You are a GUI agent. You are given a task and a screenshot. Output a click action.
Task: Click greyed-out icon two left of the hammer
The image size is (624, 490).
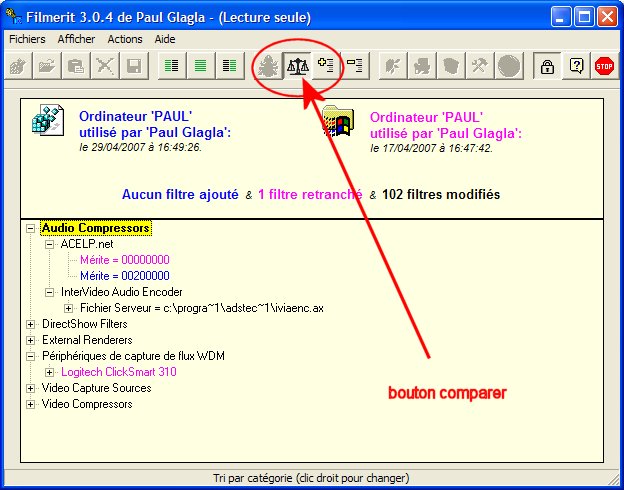pyautogui.click(x=421, y=66)
